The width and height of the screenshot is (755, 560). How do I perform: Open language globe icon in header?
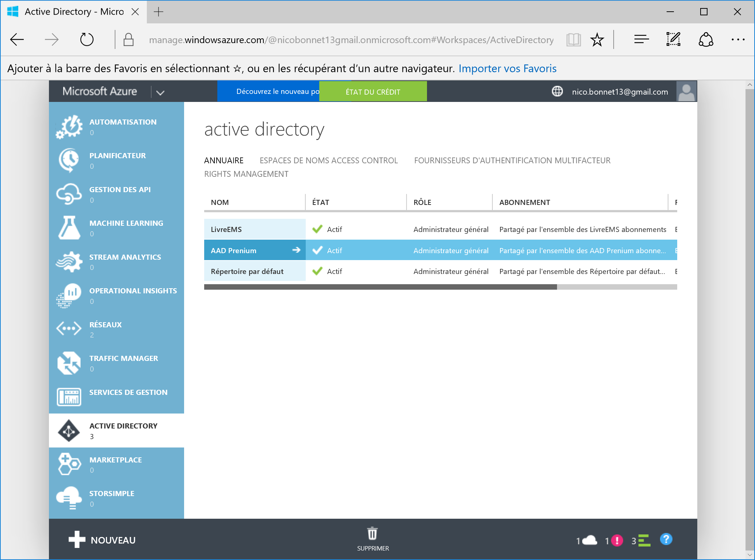(557, 91)
